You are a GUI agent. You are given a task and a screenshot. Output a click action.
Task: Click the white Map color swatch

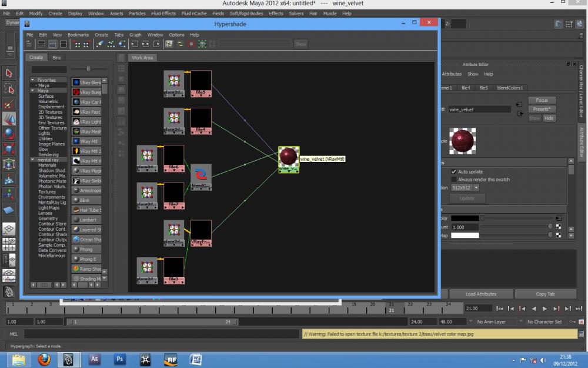pos(465,236)
